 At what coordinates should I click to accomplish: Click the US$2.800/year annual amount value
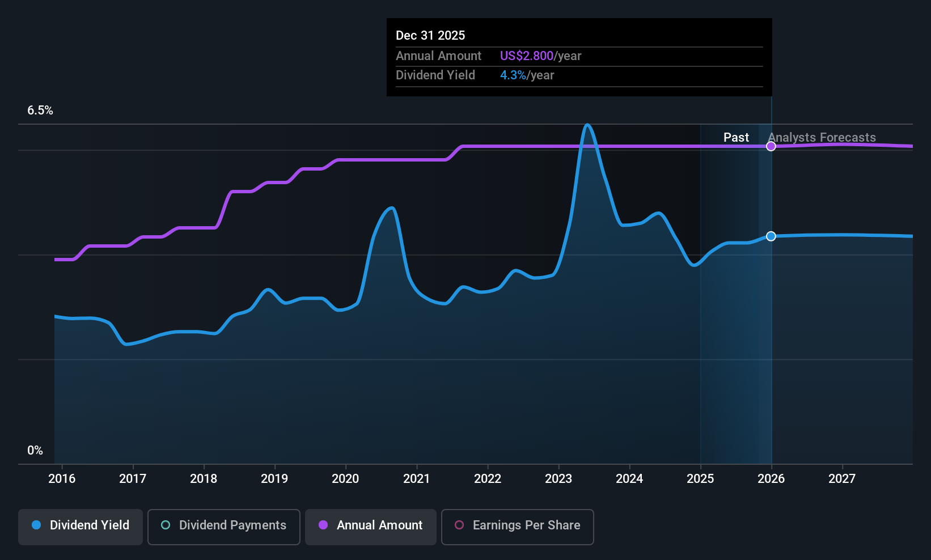540,56
